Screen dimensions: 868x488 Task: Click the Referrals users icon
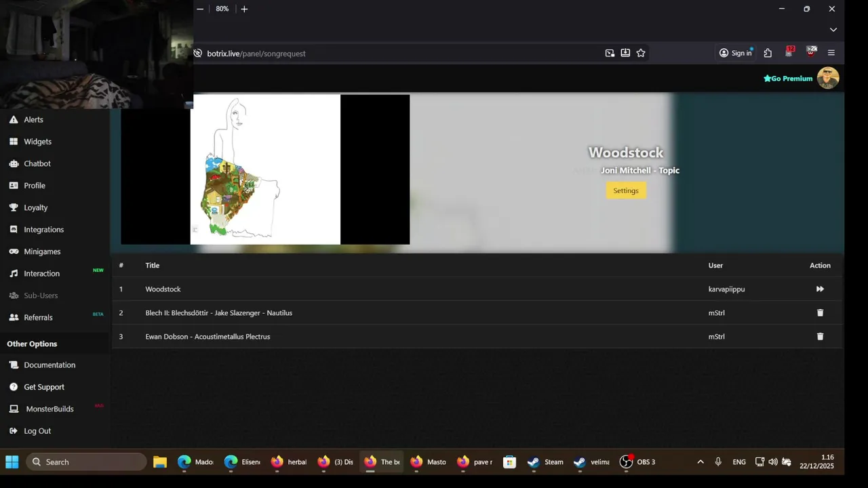click(x=14, y=317)
